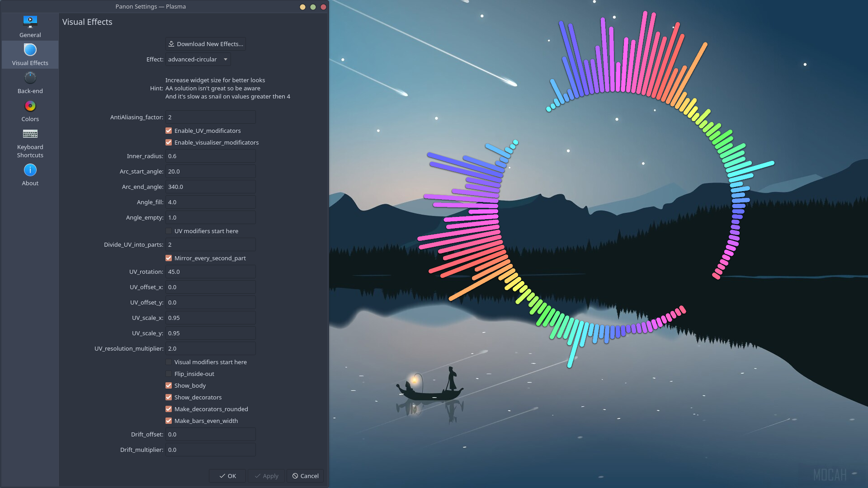
Task: Click the Drift_multiplier field
Action: click(x=211, y=450)
